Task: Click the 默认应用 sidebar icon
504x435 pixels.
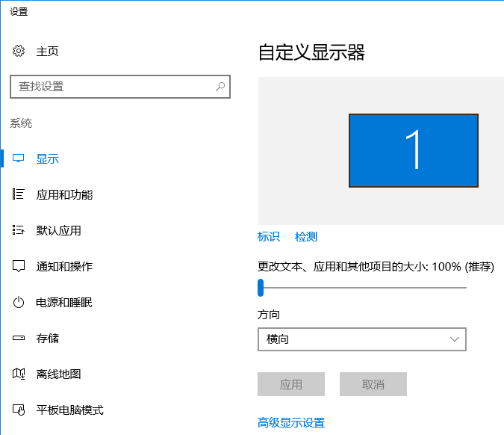Action: [x=19, y=231]
